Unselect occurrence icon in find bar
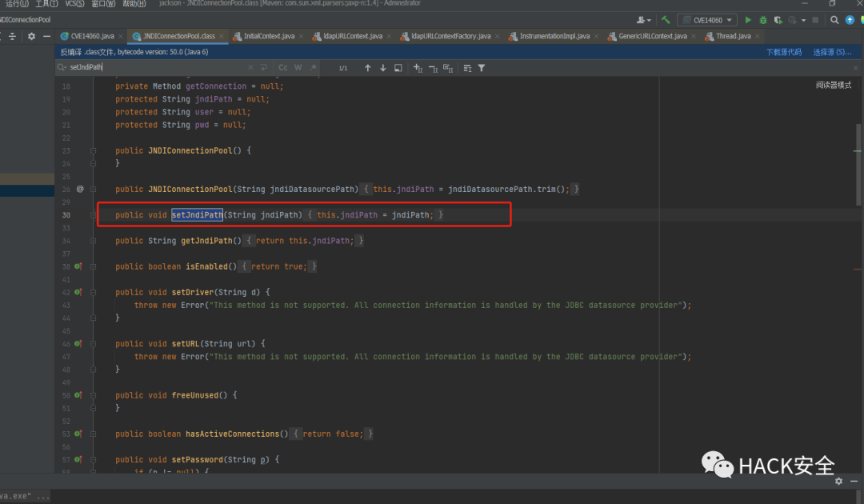864x504 pixels. coord(433,68)
